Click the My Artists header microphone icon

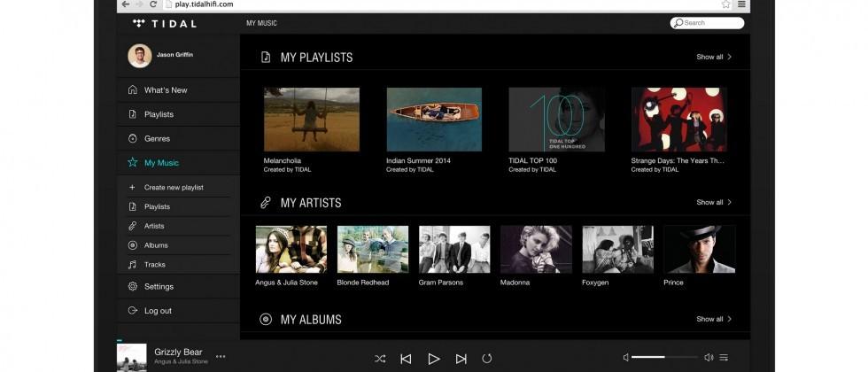(266, 203)
